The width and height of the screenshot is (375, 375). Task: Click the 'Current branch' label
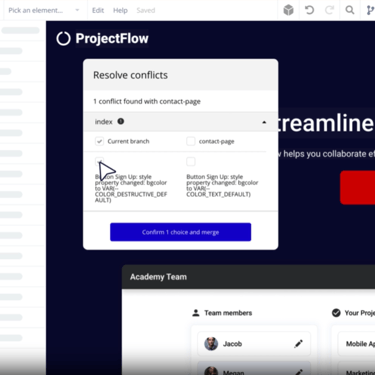128,141
